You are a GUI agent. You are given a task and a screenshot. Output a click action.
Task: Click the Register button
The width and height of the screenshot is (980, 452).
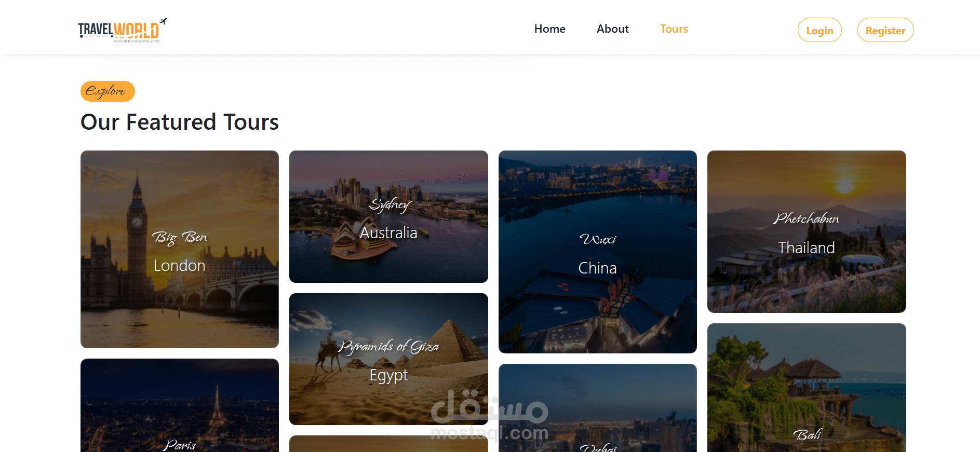[885, 30]
